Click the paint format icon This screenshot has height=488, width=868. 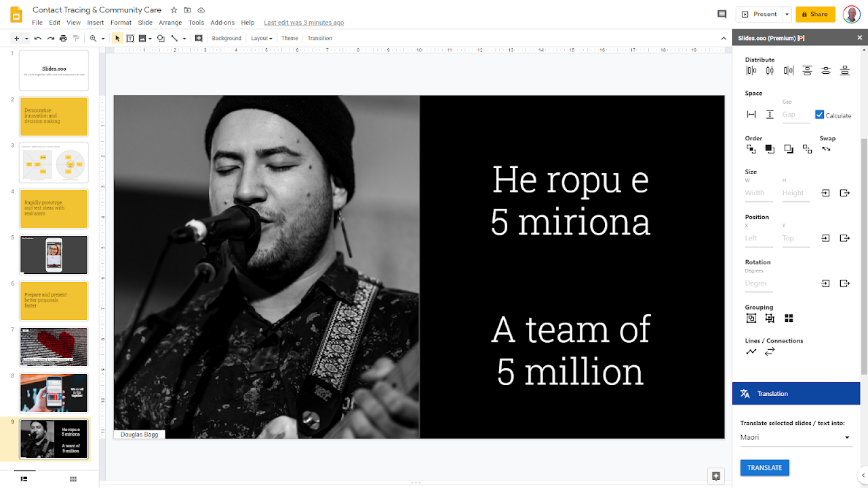[76, 39]
